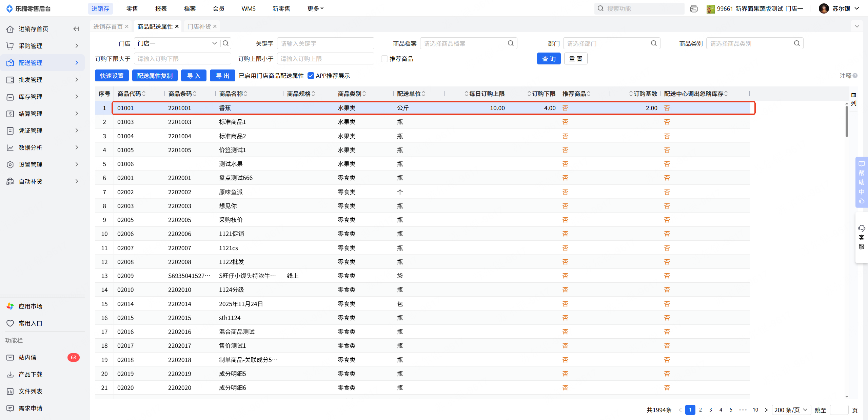Uncheck the APP推荐展示 checkbox
This screenshot has height=420, width=868.
click(x=311, y=76)
